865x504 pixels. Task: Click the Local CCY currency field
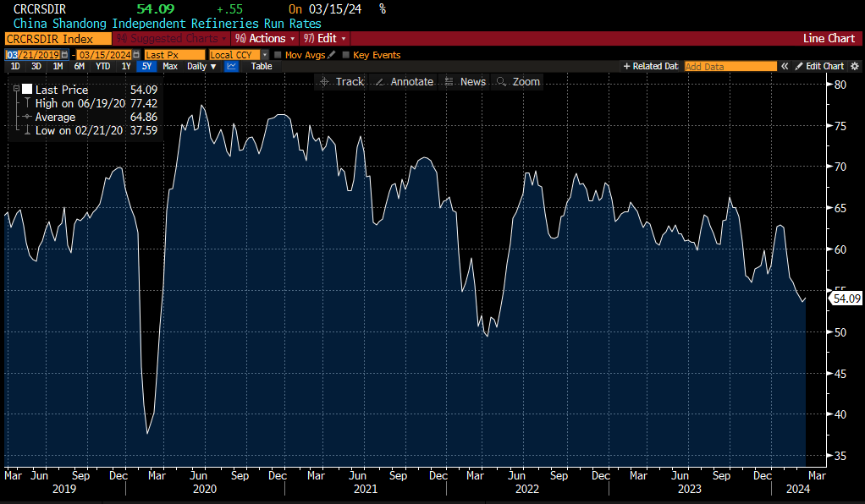click(x=234, y=55)
